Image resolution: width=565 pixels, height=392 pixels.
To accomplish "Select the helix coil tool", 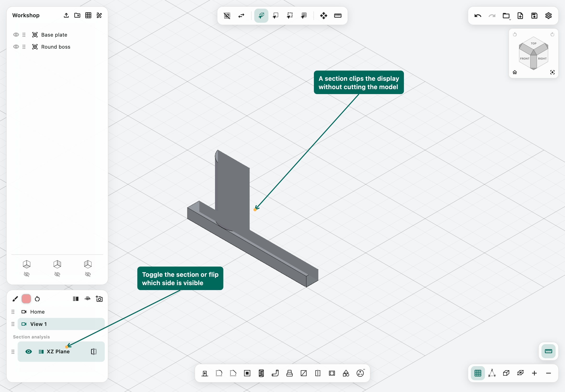I will [261, 373].
